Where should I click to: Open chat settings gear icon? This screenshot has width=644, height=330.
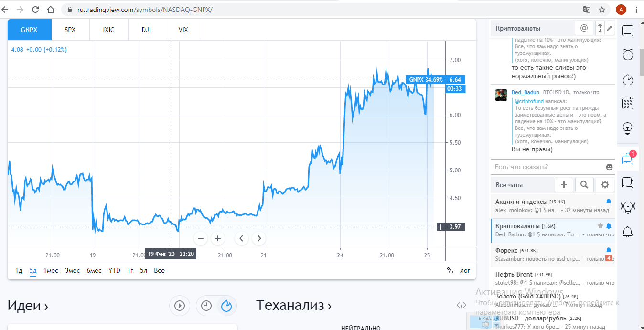pyautogui.click(x=605, y=185)
